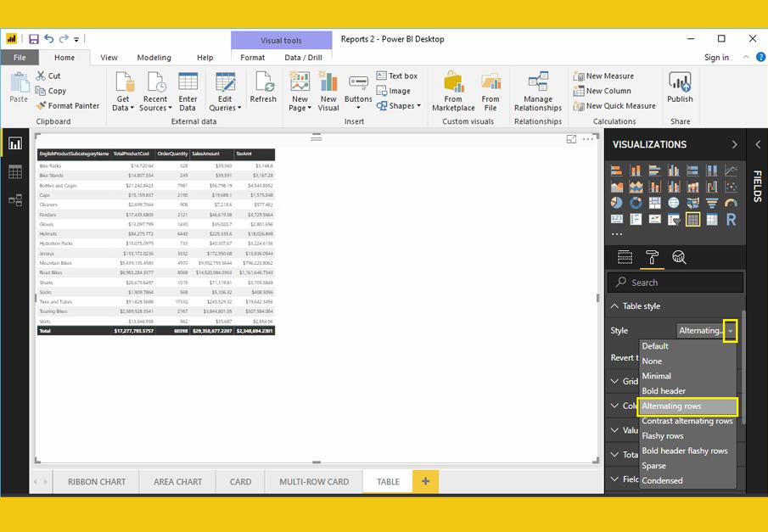The width and height of the screenshot is (768, 532).
Task: Open Report view from the left sidebar
Action: [15, 143]
